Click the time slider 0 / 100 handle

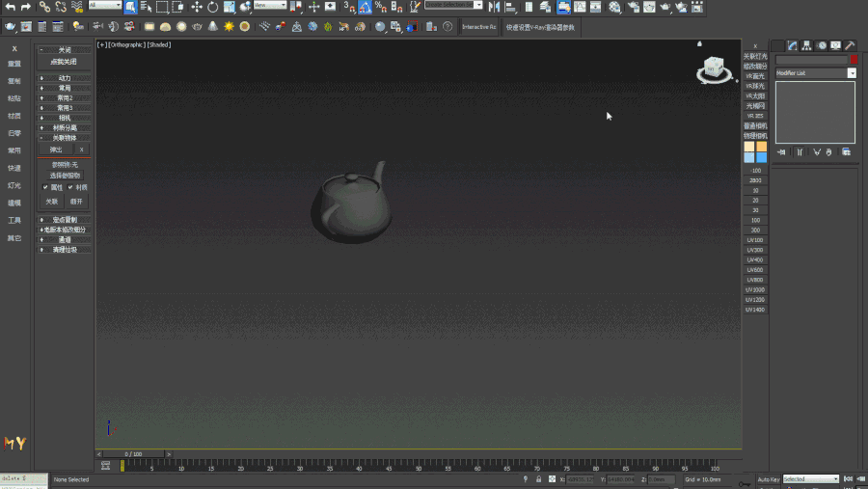133,454
